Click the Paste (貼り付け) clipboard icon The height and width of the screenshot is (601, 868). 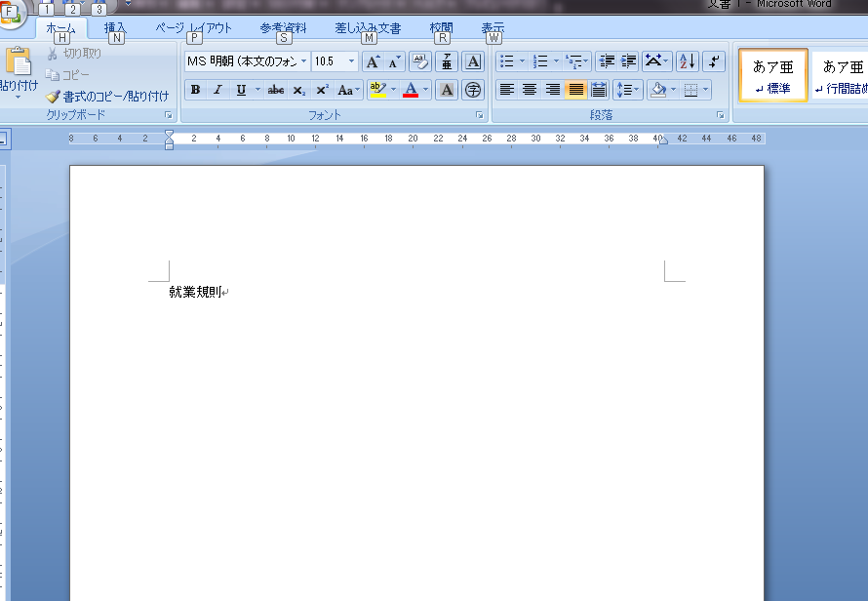(18, 63)
